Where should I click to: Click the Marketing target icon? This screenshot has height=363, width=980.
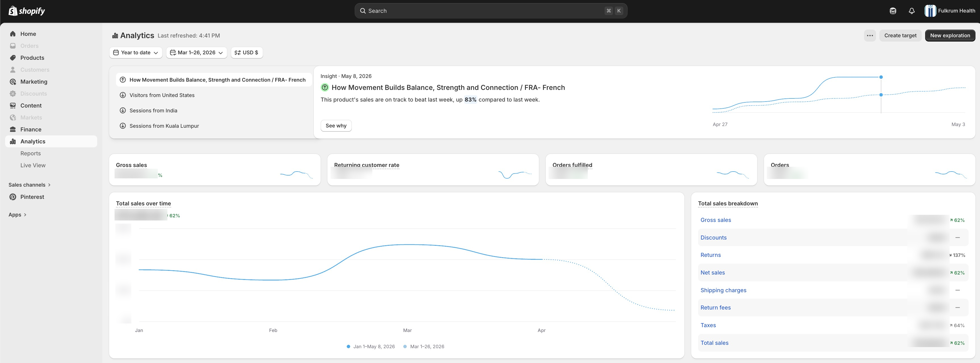13,82
